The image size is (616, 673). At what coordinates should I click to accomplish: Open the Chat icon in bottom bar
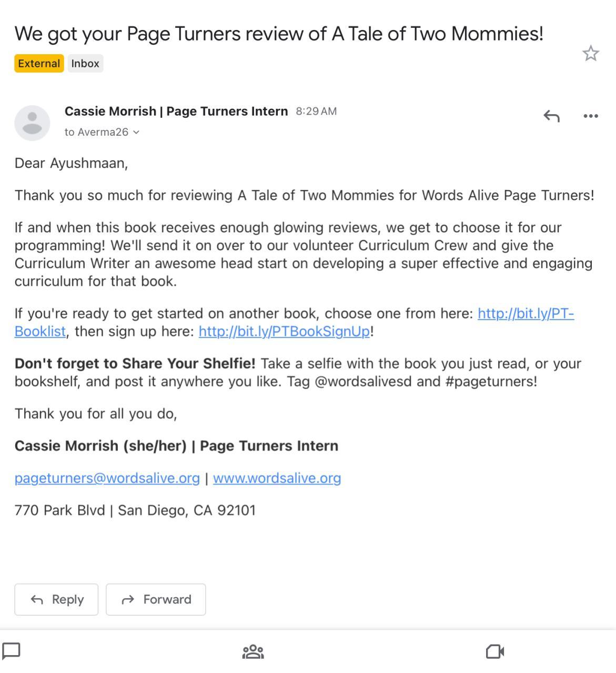click(x=12, y=651)
